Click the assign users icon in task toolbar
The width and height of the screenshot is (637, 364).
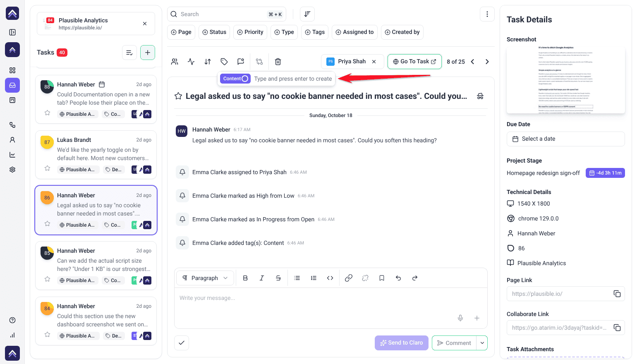[x=175, y=62]
